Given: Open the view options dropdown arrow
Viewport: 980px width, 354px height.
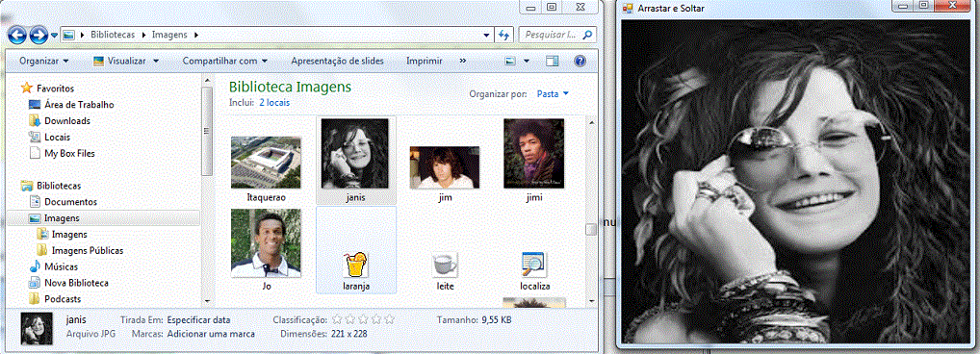Looking at the screenshot, I should (527, 62).
